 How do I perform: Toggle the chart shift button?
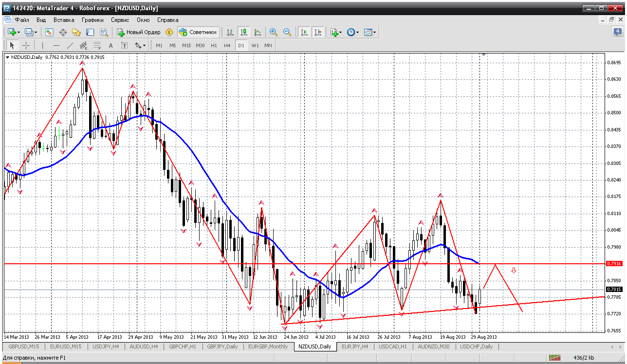click(x=318, y=32)
